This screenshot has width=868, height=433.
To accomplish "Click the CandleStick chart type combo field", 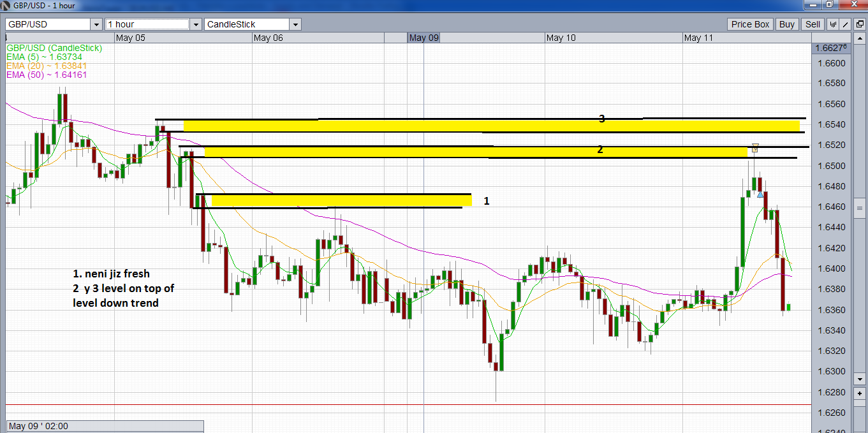I will click(x=253, y=24).
